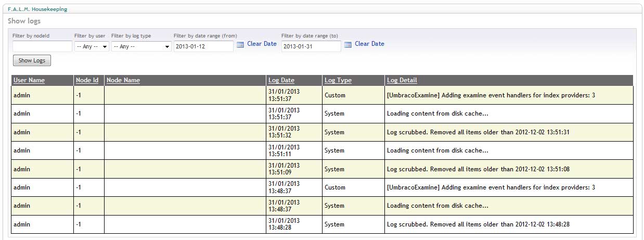The image size is (644, 240).
Task: Open the F.A.L.M. Housekeeping tab
Action: (37, 9)
